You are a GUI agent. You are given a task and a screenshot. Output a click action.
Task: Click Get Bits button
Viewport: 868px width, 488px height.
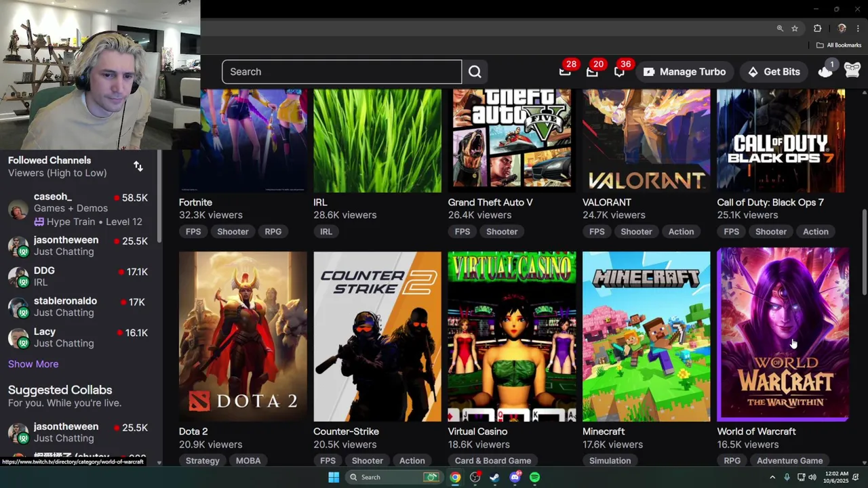[774, 72]
